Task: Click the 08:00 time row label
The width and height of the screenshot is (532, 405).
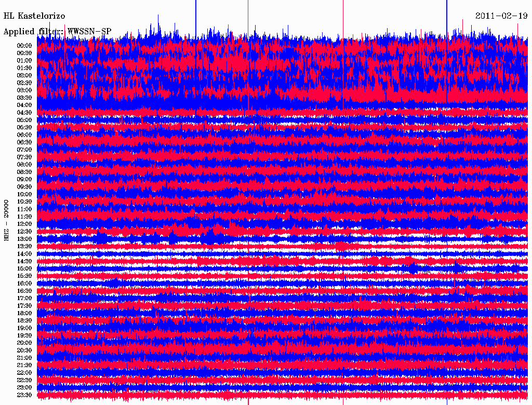Action: click(24, 165)
